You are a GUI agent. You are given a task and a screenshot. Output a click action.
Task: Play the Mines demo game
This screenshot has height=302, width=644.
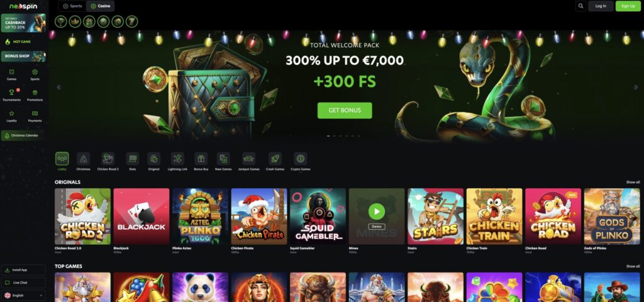377,212
